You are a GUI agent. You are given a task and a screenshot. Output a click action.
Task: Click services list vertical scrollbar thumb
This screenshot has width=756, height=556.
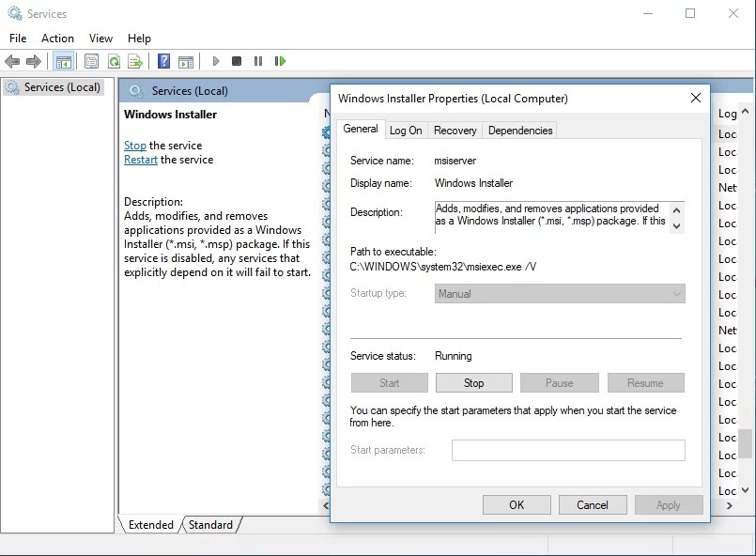(x=746, y=443)
